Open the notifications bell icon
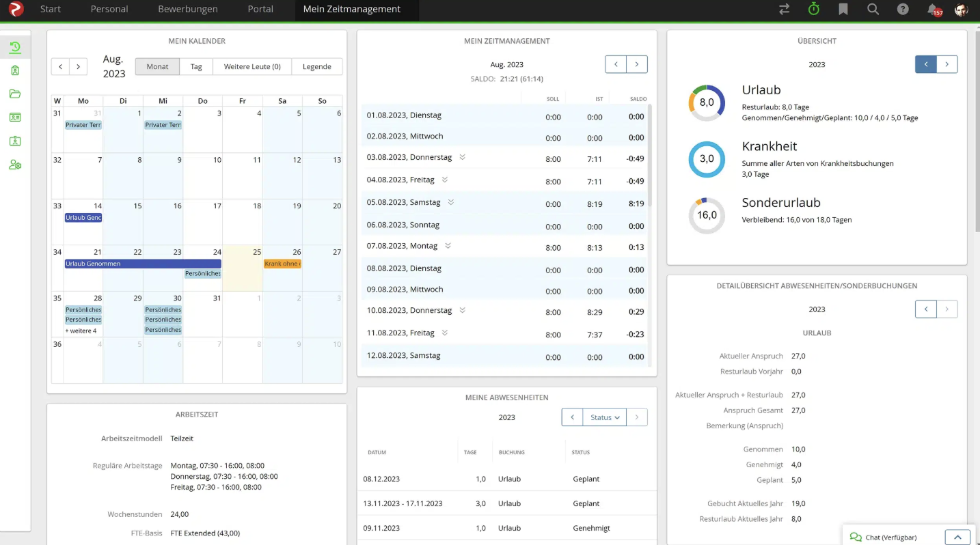The height and width of the screenshot is (545, 980). [933, 10]
